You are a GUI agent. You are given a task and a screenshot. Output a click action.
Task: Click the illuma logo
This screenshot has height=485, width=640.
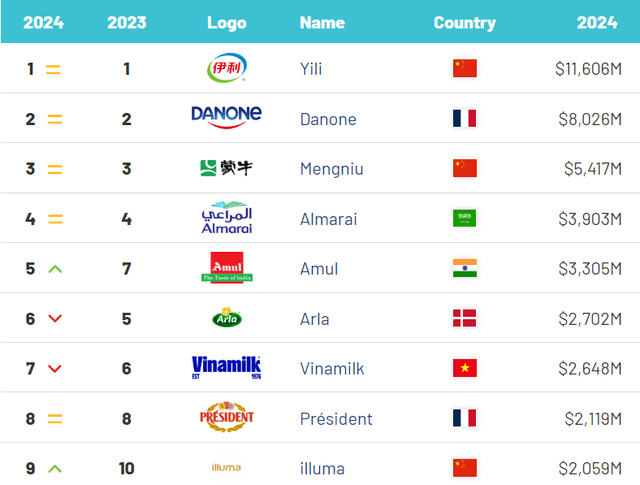(x=226, y=468)
